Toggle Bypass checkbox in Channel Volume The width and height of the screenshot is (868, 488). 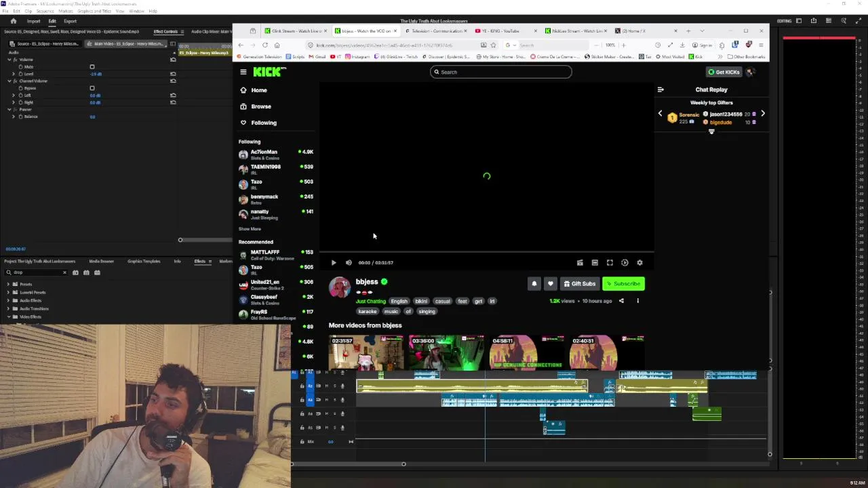[x=92, y=88]
